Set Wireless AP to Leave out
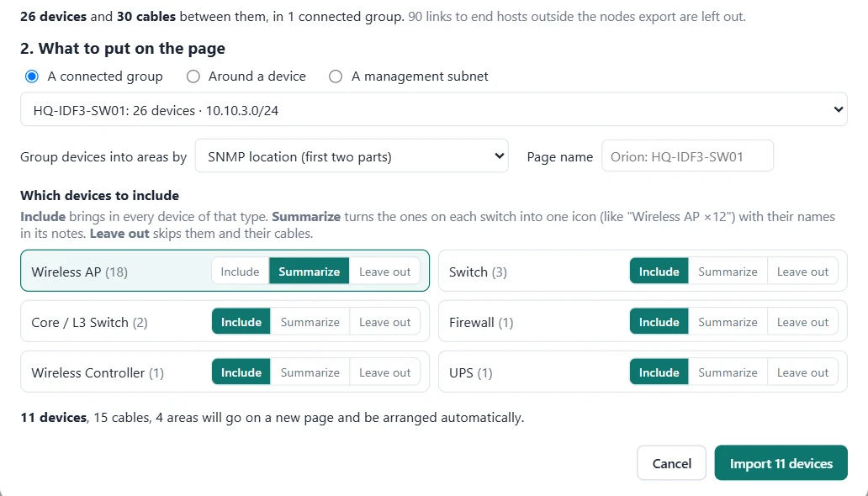868x496 pixels. click(x=384, y=272)
